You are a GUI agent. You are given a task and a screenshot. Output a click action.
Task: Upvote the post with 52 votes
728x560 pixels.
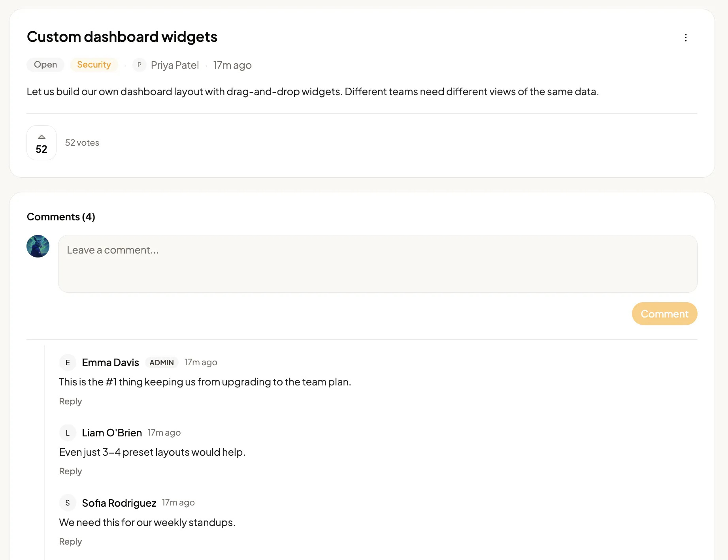41,143
